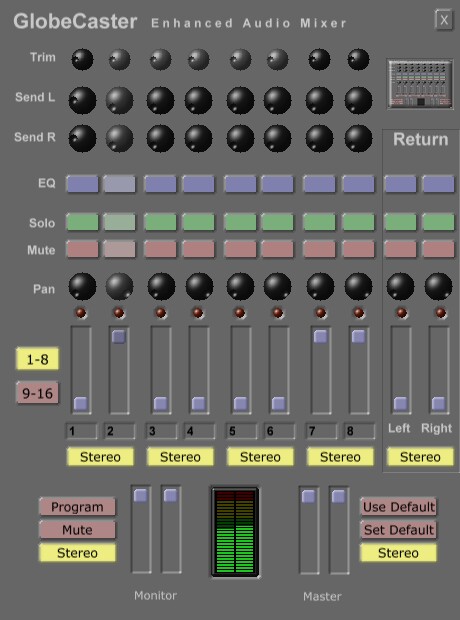Click the Program button in Monitor section
The height and width of the screenshot is (620, 460).
[x=78, y=507]
